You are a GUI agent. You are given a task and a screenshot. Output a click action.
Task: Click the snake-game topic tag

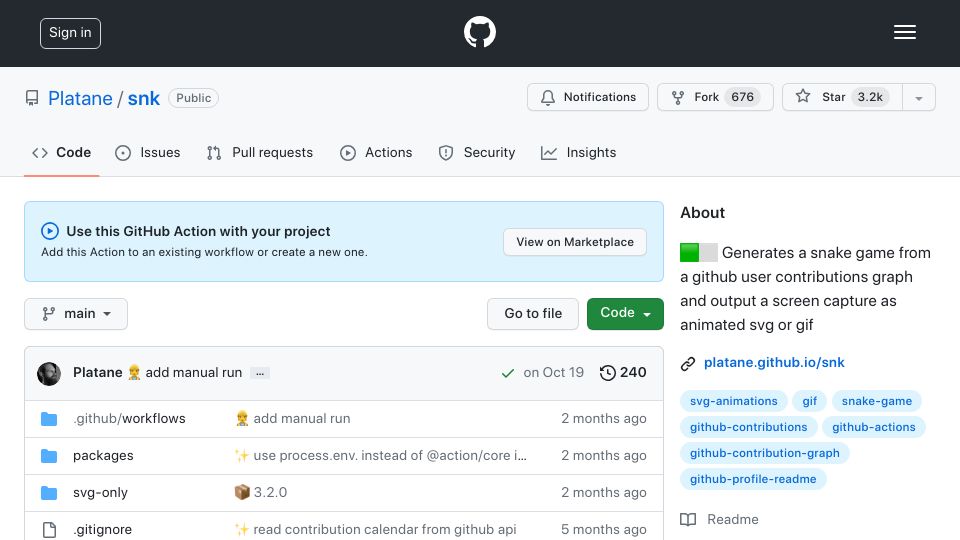click(877, 401)
